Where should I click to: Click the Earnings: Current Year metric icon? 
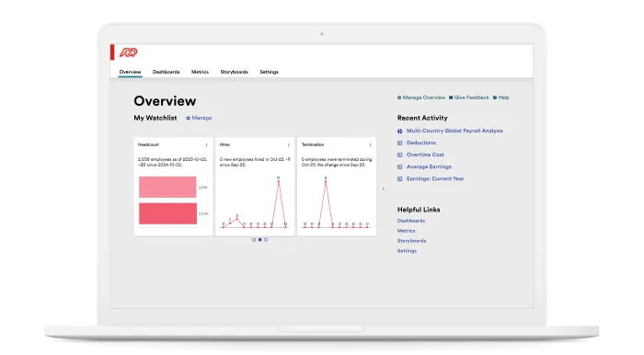click(x=399, y=179)
